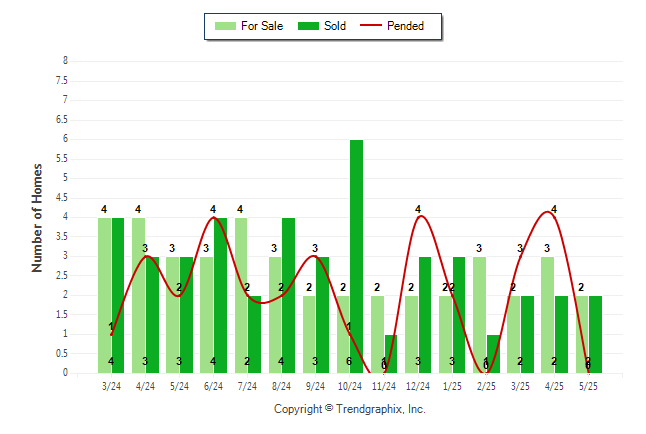Click the Pended red line legend marker
This screenshot has width=646, height=434.
tap(371, 26)
